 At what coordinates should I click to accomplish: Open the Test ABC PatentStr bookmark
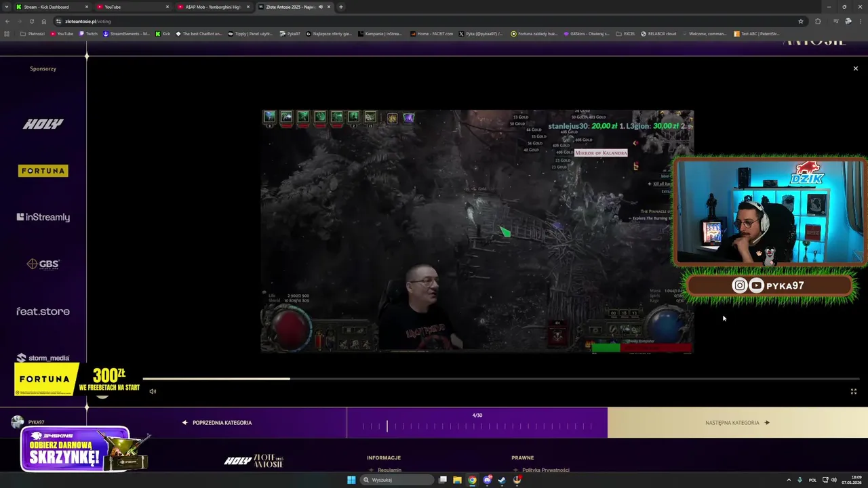tap(757, 33)
